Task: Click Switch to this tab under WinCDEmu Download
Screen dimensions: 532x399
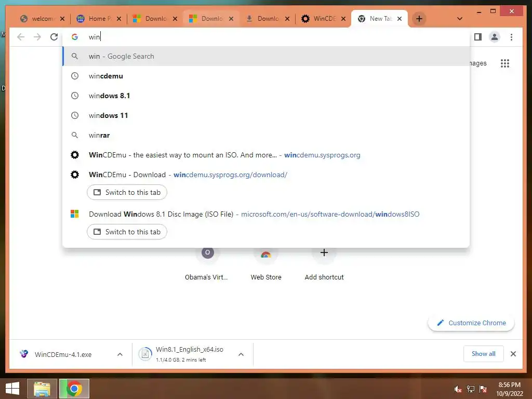Action: tap(127, 192)
